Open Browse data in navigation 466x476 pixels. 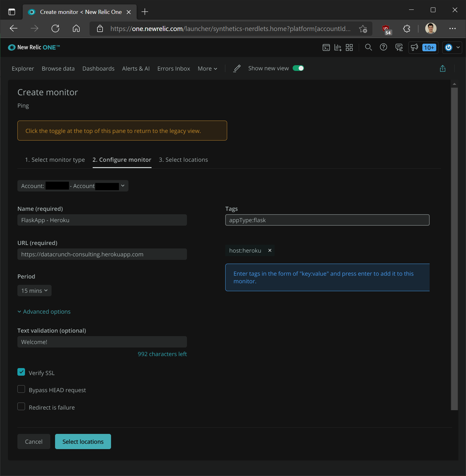(x=58, y=68)
